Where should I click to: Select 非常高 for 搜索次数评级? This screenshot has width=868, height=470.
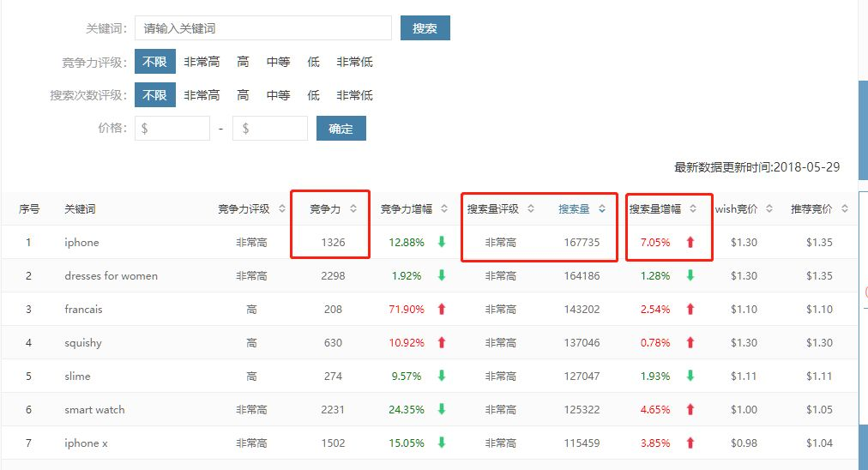click(202, 95)
